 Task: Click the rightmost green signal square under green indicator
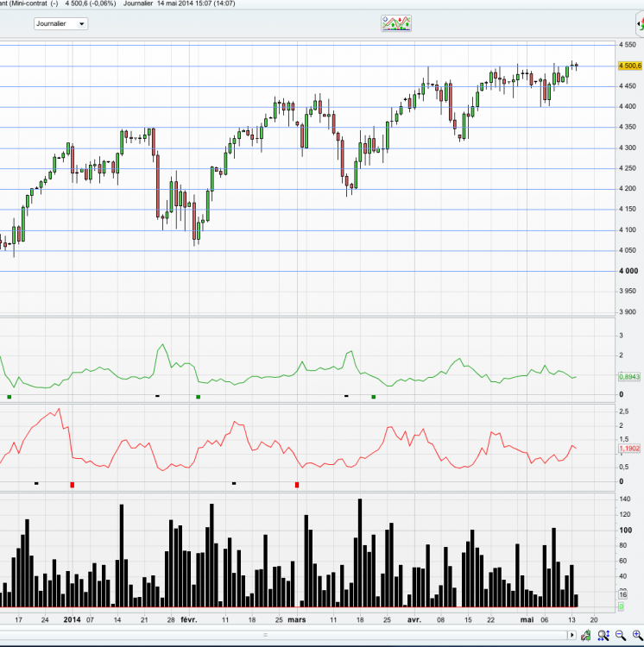tap(374, 397)
